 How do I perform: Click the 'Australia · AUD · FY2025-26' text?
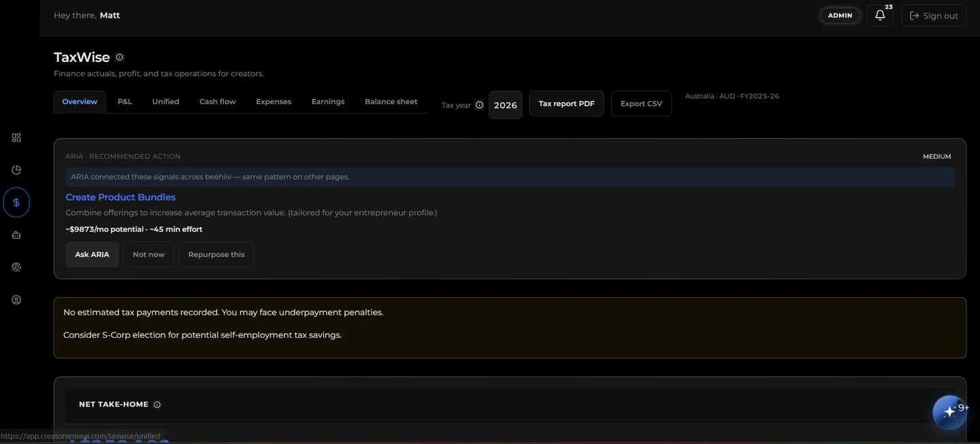pos(732,96)
